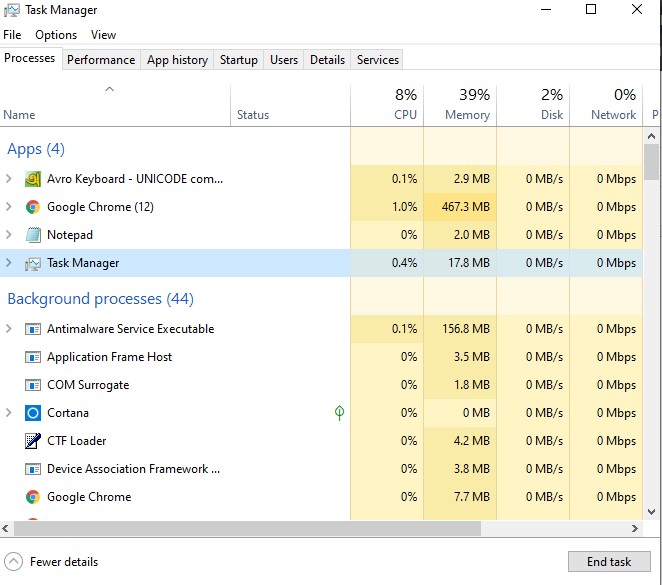The image size is (662, 585).
Task: Click the Background processes (44) heading
Action: 100,299
